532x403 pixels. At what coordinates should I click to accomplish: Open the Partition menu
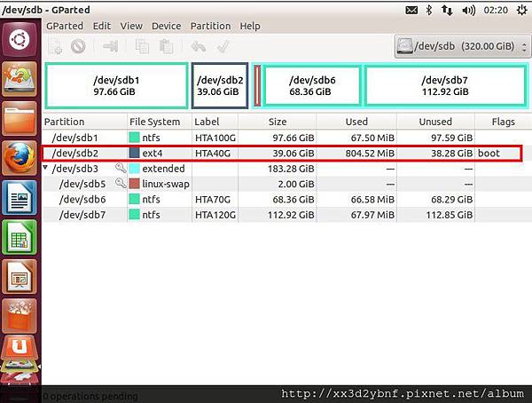pos(210,26)
